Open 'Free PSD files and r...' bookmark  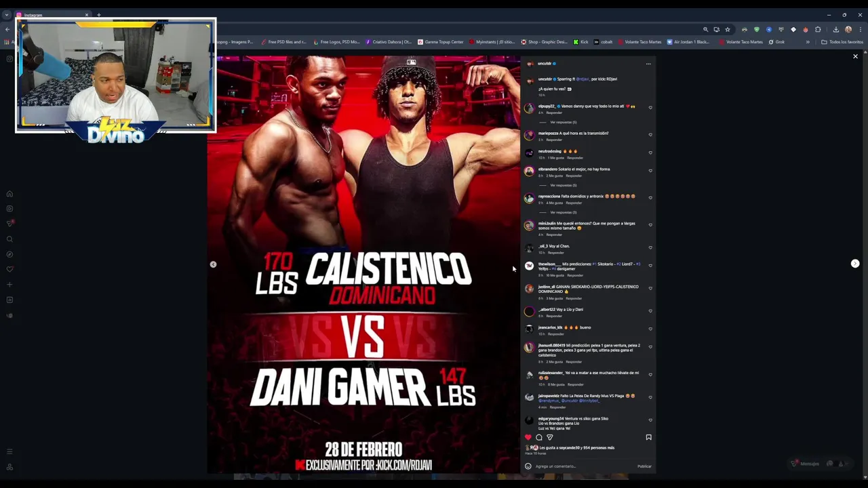click(283, 42)
